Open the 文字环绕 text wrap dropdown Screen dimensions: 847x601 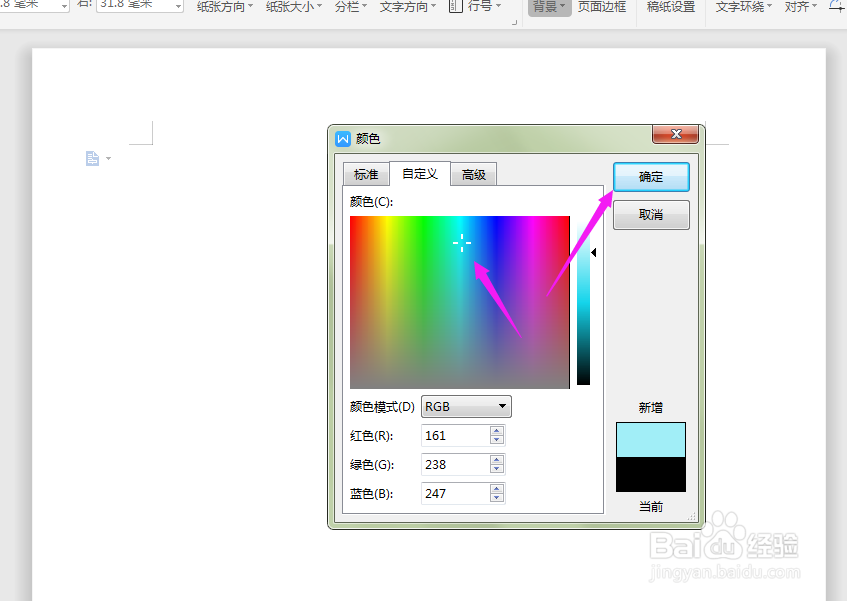tap(743, 7)
